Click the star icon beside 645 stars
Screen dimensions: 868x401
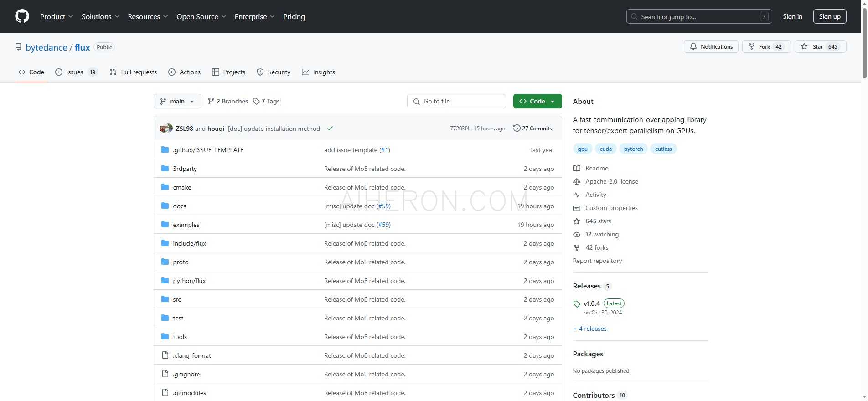[577, 221]
